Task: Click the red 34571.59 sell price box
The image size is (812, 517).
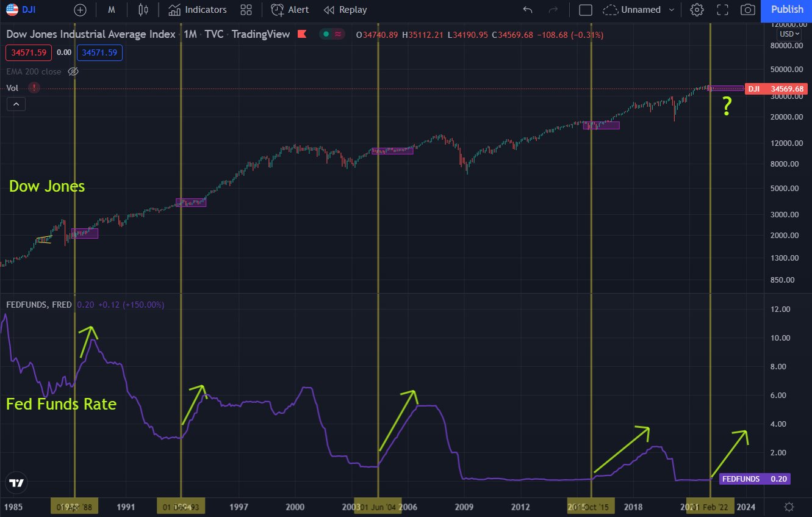Action: (29, 53)
